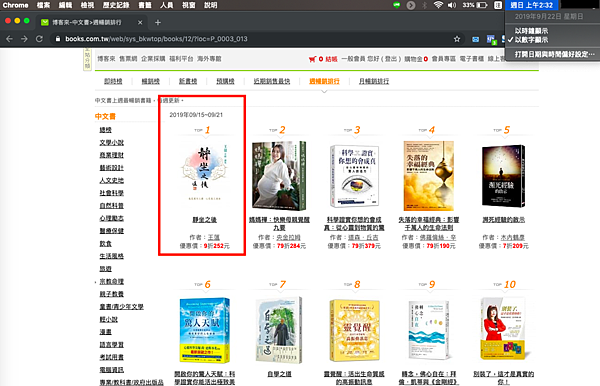The image size is (600, 386).
Task: Open the TOP 2 pregnant woman book cover
Action: point(279,176)
